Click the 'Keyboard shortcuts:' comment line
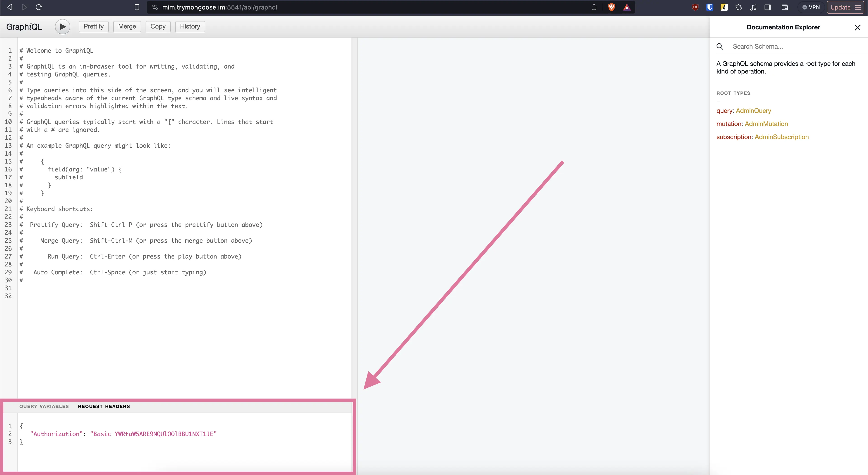868x475 pixels. 56,209
